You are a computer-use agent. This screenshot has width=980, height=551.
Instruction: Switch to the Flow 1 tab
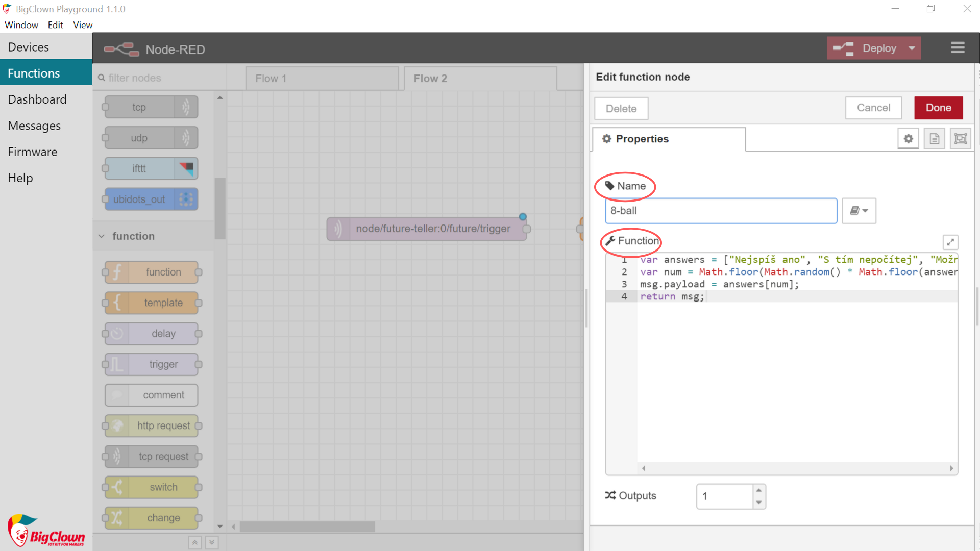[x=322, y=79]
